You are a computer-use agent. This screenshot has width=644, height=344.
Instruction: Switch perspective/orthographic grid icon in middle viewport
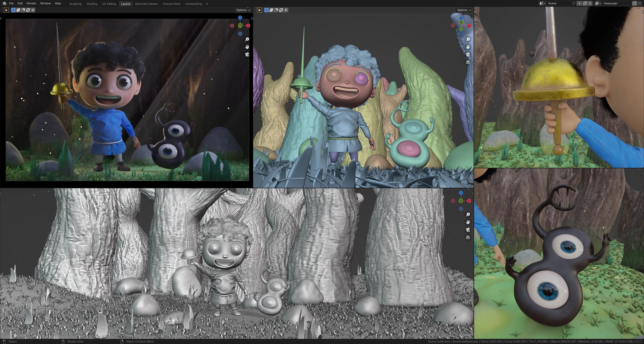click(468, 62)
